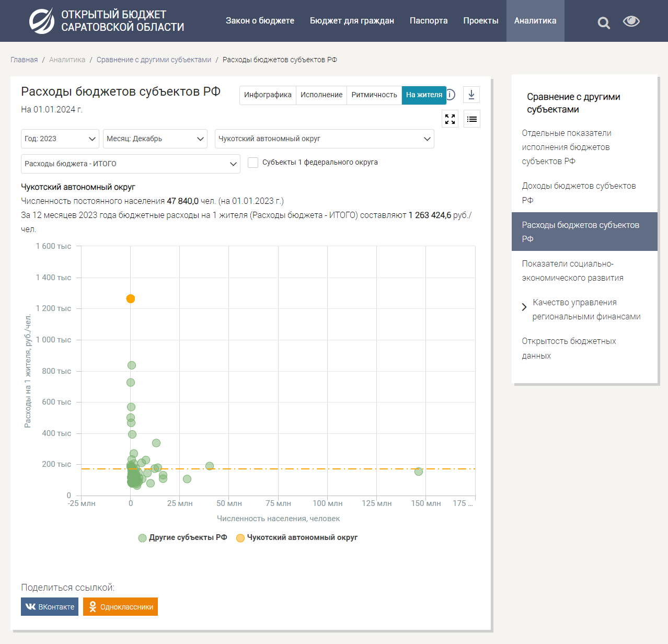The width and height of the screenshot is (668, 644).
Task: Switch to Исполнение tab
Action: [321, 95]
